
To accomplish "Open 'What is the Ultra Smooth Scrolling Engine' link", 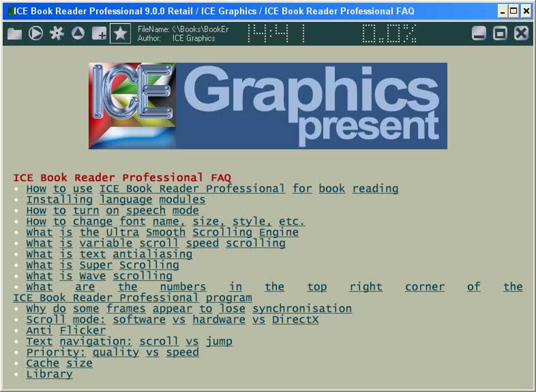I will tap(162, 232).
